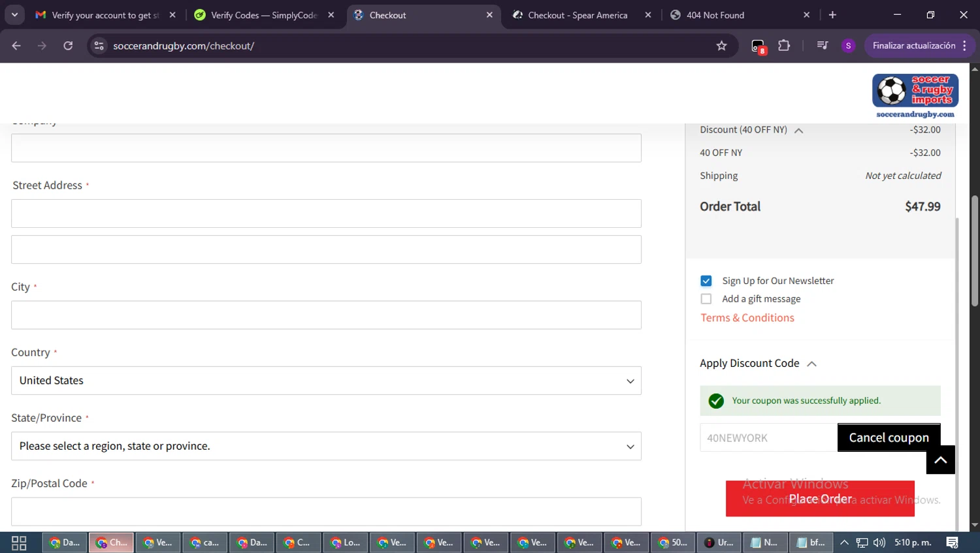This screenshot has width=980, height=553.
Task: Collapse the Apply Discount Code section
Action: click(812, 364)
